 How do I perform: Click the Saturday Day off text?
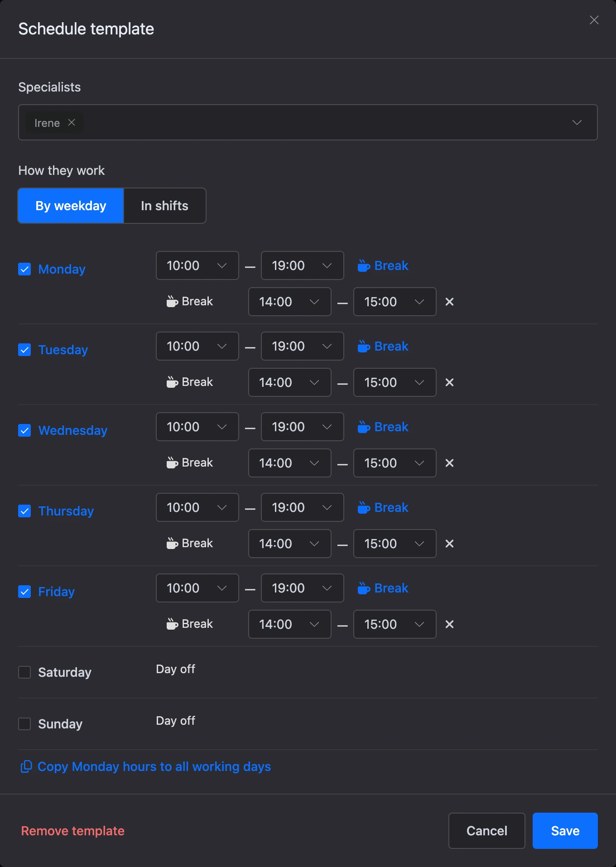coord(176,669)
